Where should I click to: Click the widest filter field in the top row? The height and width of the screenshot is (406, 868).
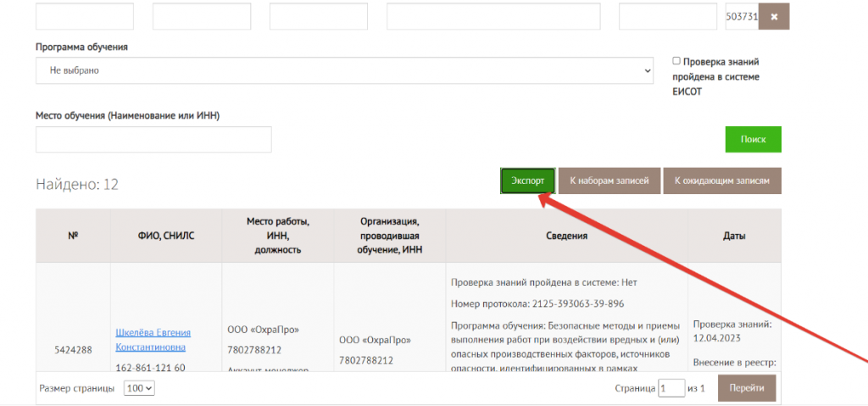pyautogui.click(x=493, y=17)
